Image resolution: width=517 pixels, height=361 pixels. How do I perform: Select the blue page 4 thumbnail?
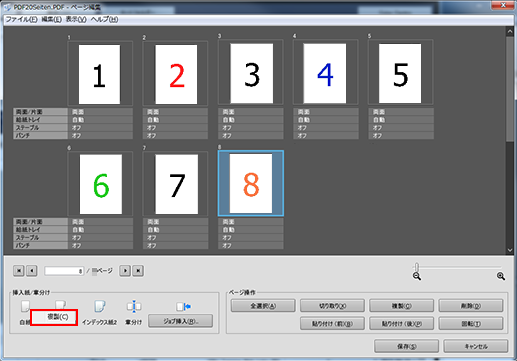(325, 73)
